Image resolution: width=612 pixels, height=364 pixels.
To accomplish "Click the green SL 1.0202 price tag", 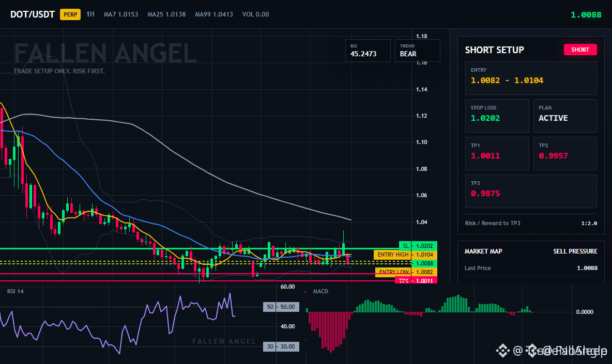I will point(418,246).
